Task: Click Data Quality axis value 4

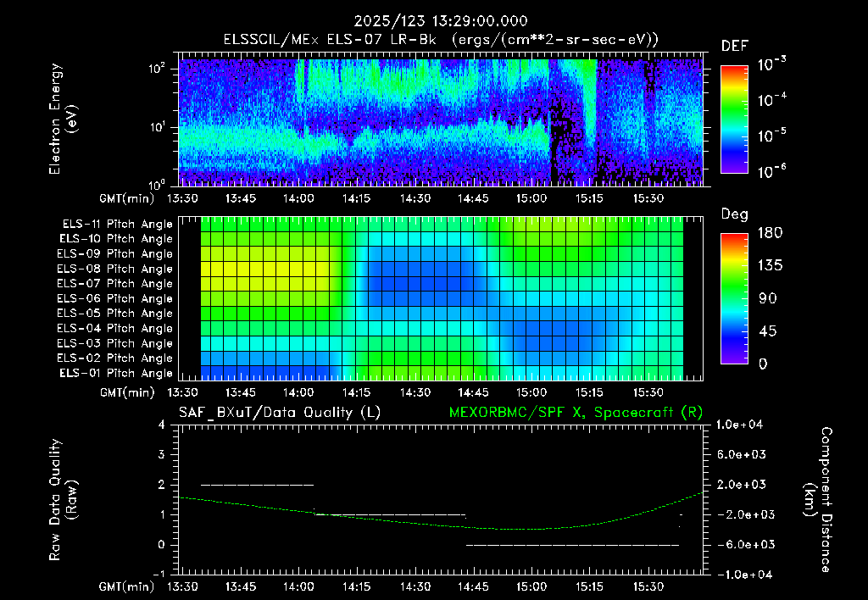Action: [162, 425]
